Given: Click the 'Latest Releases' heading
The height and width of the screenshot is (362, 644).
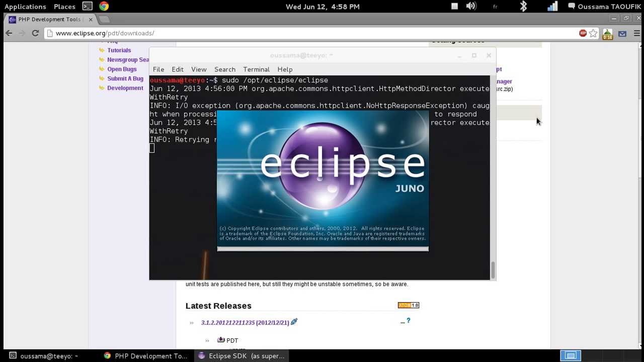Looking at the screenshot, I should (x=218, y=306).
